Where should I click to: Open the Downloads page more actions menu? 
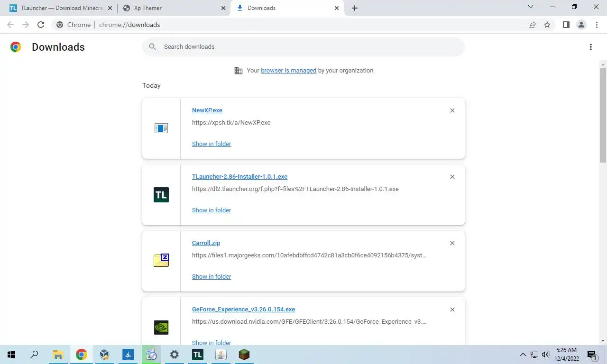coord(590,47)
